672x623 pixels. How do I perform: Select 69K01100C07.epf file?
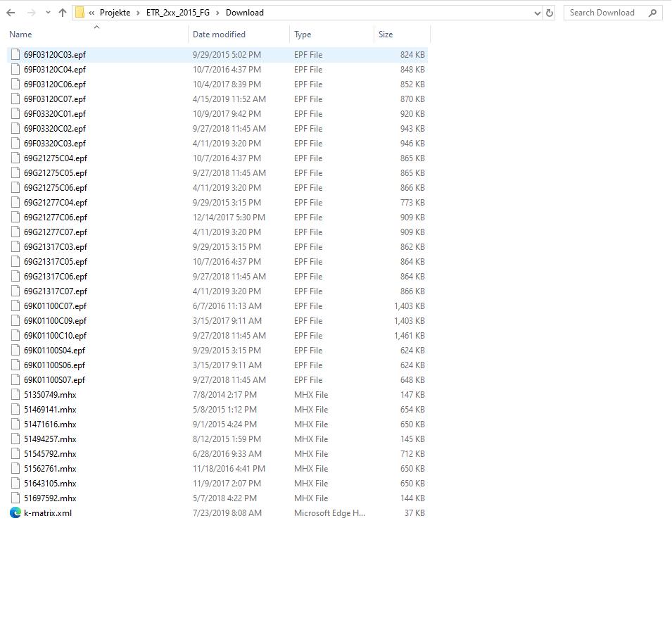coord(56,306)
